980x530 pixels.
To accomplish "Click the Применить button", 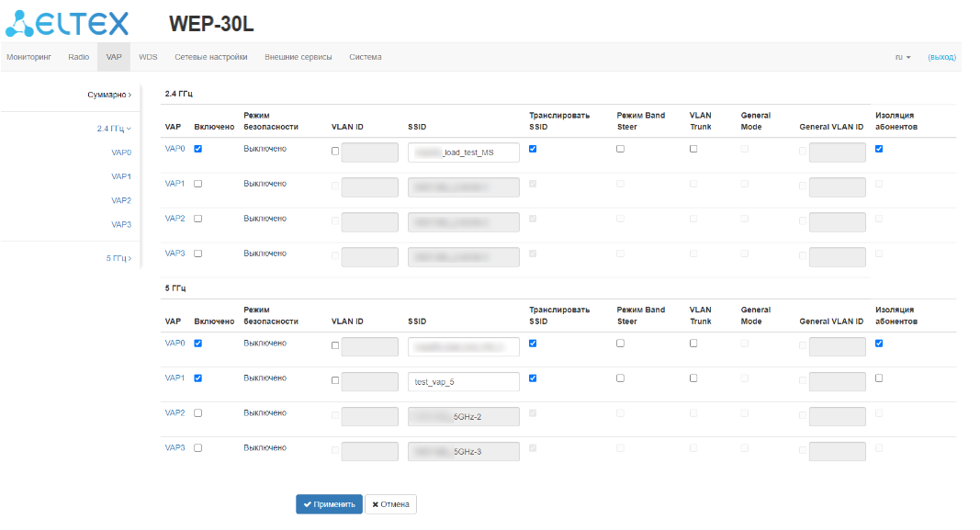I will click(329, 504).
